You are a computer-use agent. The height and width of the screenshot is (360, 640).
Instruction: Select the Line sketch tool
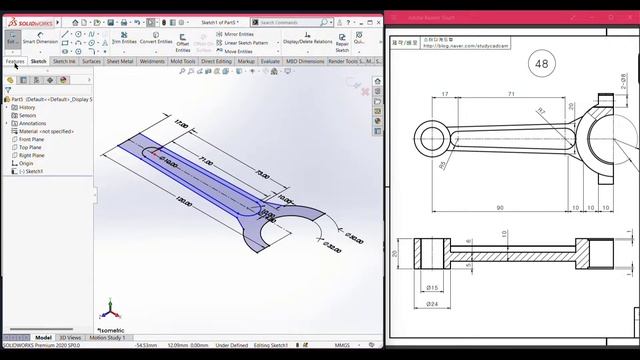point(65,34)
